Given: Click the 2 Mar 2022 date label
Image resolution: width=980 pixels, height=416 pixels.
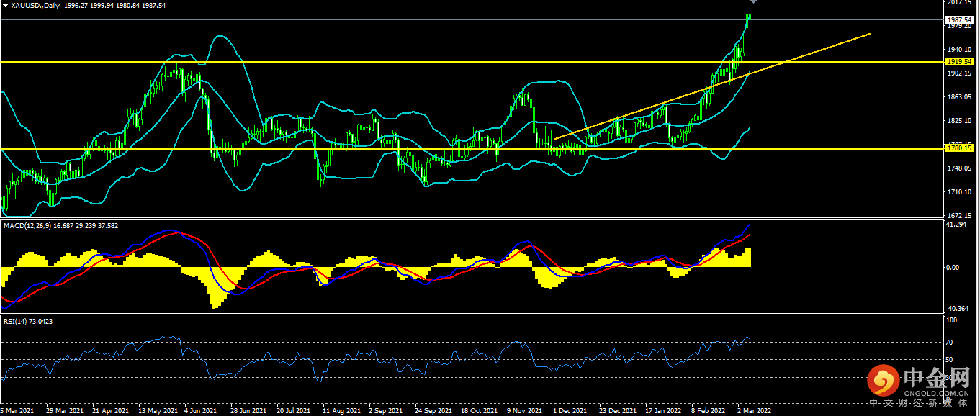Looking at the screenshot, I should (756, 411).
